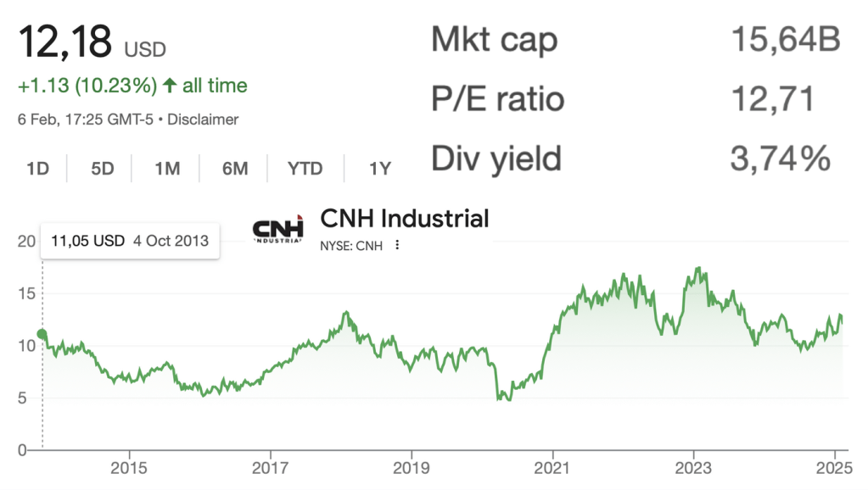Viewport: 868px width, 490px height.
Task: Switch chart to the 6M range
Action: [x=235, y=168]
